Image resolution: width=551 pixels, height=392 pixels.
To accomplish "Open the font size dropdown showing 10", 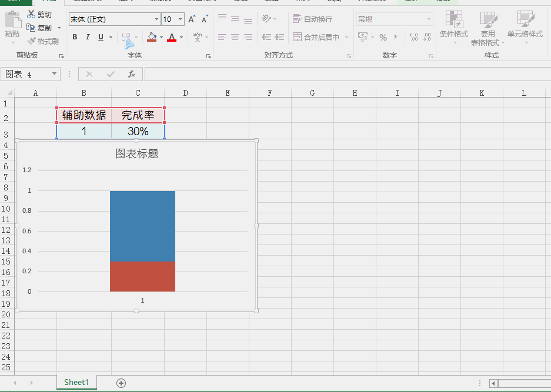I will point(180,19).
